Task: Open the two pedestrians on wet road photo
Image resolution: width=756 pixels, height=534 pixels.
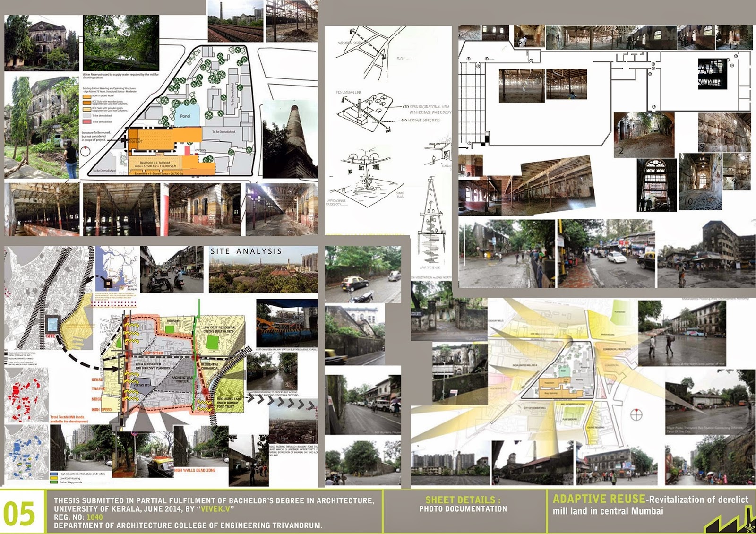Action: tap(682, 334)
